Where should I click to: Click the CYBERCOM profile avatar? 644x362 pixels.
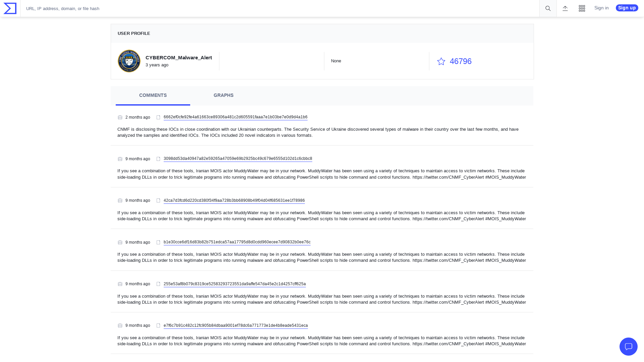(129, 61)
